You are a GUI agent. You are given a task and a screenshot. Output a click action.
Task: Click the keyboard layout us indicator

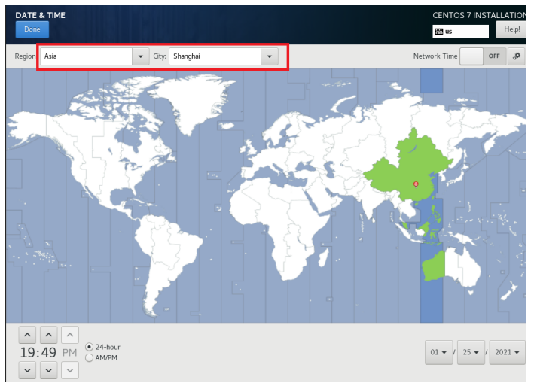460,32
